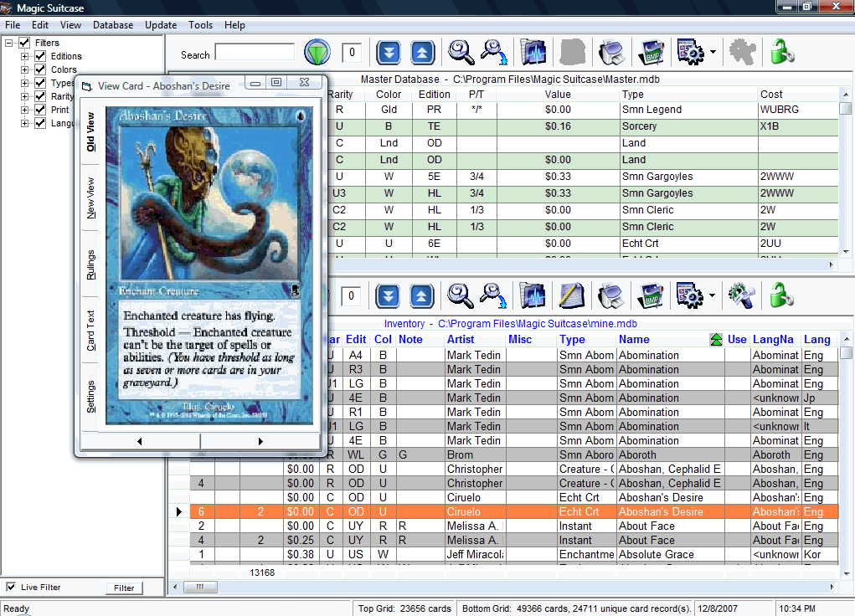Click notepad with pencil icon in Inventory toolbar
Image resolution: width=855 pixels, height=616 pixels.
(x=571, y=295)
